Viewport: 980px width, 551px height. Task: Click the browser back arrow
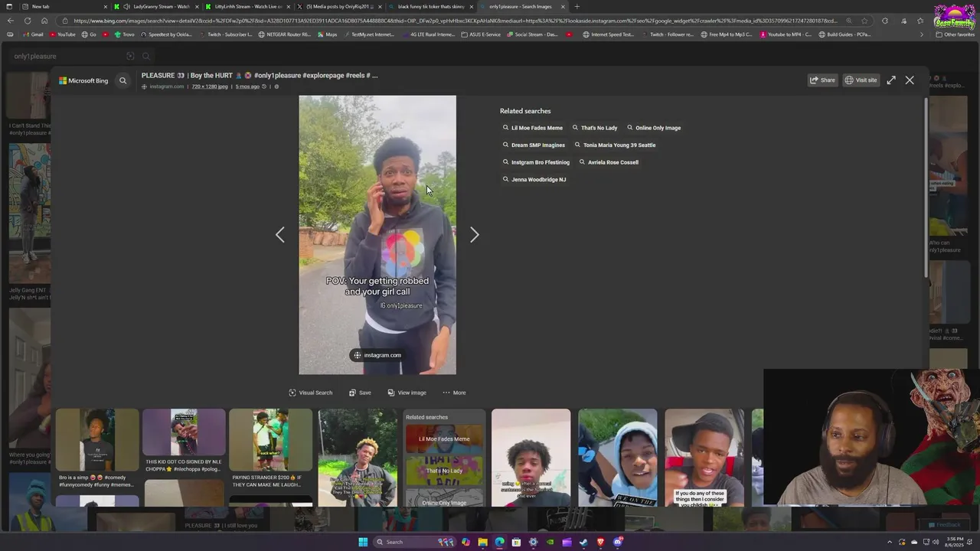coord(10,21)
